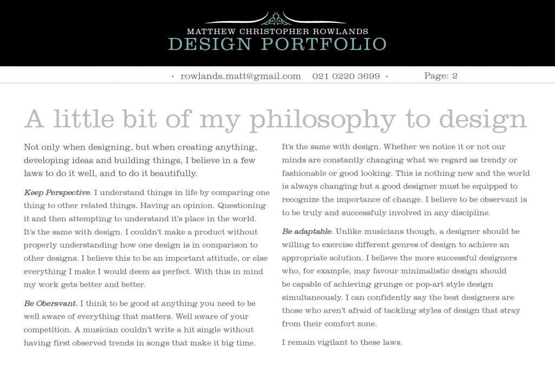Image resolution: width=555 pixels, height=392 pixels.
Task: Click the ornamental flourish logo in header
Action: point(275,18)
